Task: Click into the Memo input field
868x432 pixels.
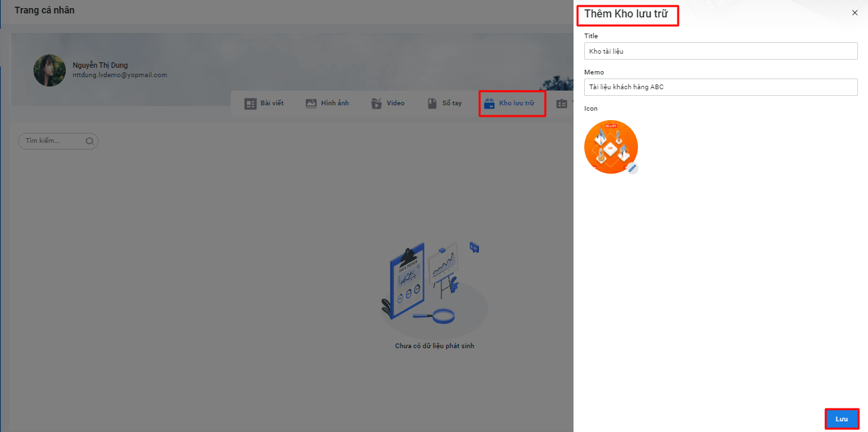Action: [720, 87]
